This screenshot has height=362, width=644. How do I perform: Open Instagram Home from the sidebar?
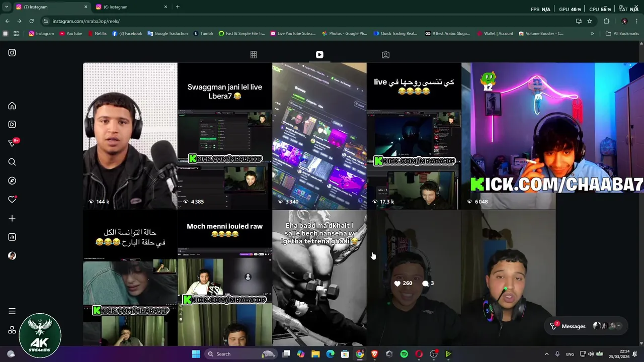tap(12, 106)
